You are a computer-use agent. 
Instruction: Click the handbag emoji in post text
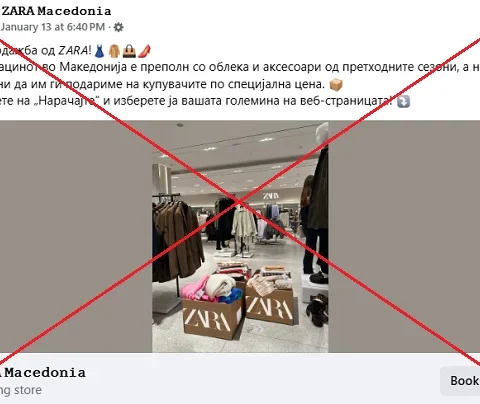pos(129,51)
